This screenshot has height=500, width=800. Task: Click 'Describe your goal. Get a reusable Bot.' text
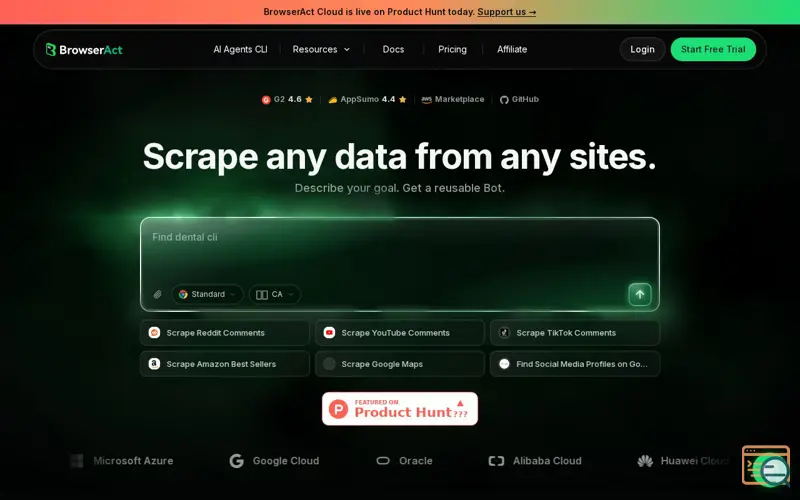coord(399,188)
